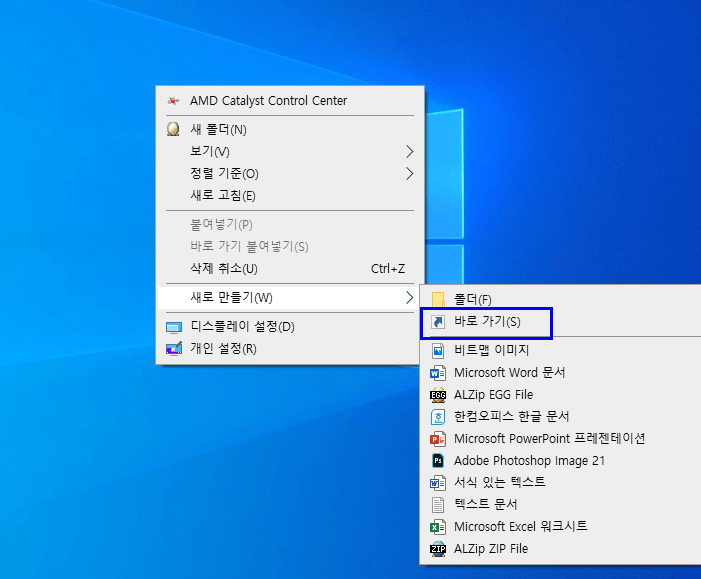Create new 폴더(F) from submenu
The height and width of the screenshot is (579, 701).
coord(561,299)
